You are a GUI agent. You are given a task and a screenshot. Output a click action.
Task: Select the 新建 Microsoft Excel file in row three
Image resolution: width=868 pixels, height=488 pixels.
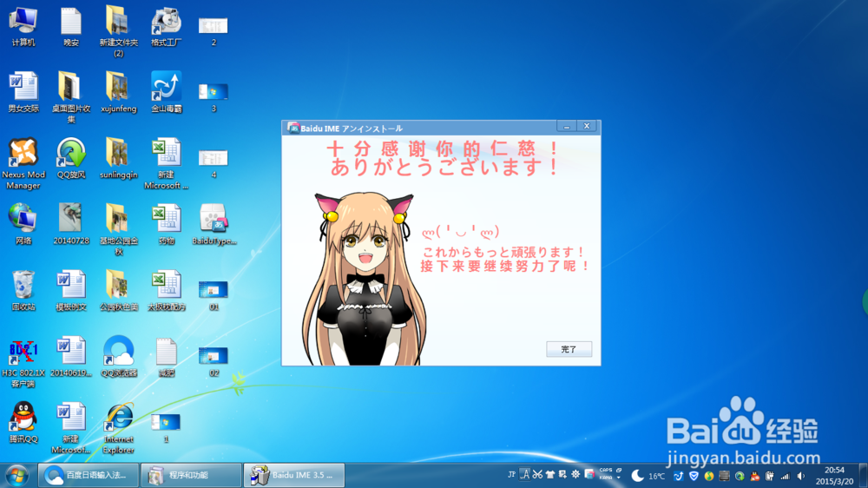click(x=166, y=163)
